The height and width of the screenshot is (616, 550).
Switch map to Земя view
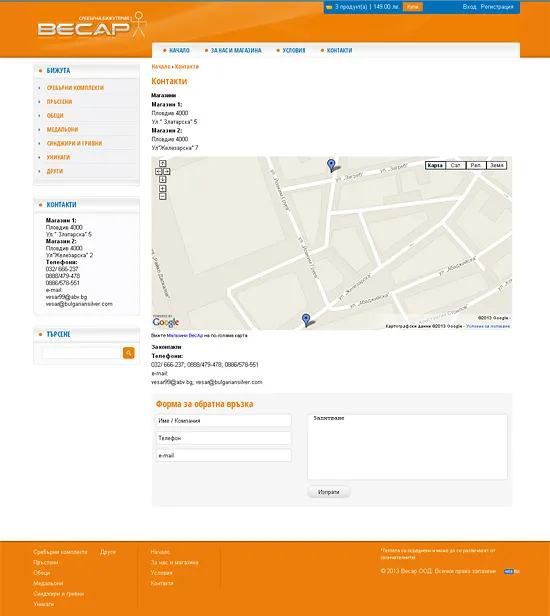click(x=497, y=165)
